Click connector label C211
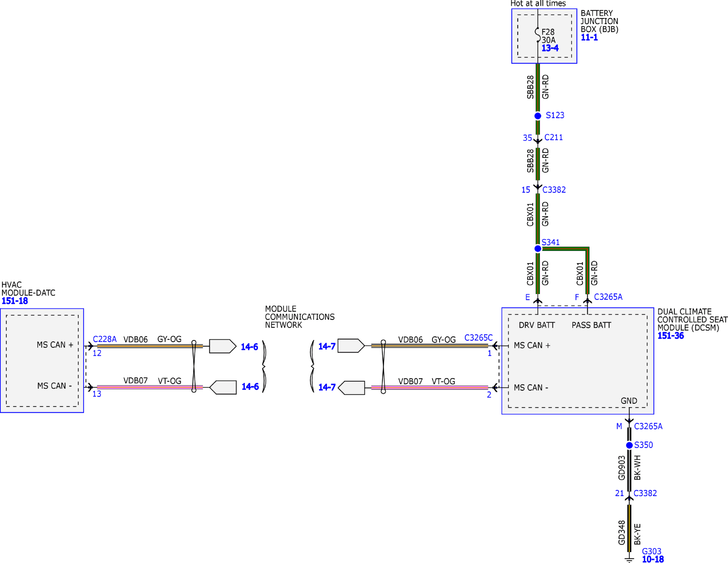The height and width of the screenshot is (563, 728). pyautogui.click(x=553, y=138)
